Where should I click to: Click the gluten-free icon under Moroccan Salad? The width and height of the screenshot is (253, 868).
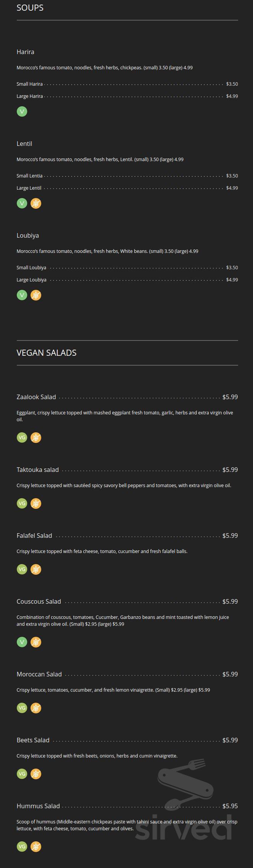coord(36,708)
